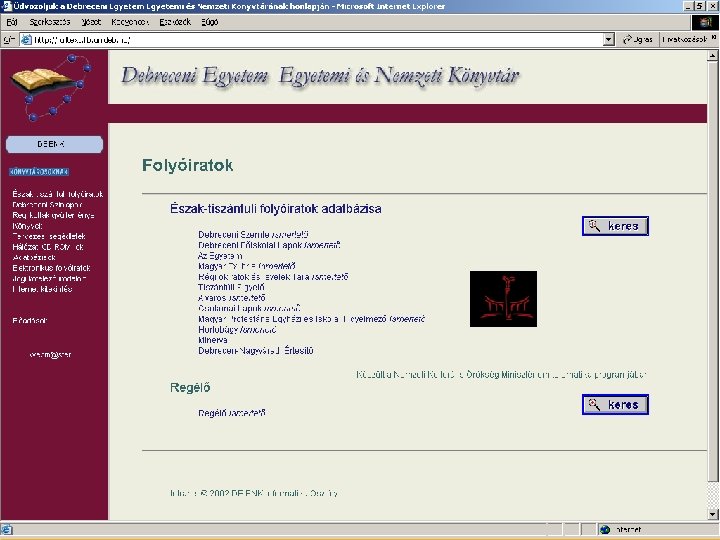The height and width of the screenshot is (540, 720).
Task: Open Debreceni-Nagyváradi Értesítő link
Action: point(256,351)
